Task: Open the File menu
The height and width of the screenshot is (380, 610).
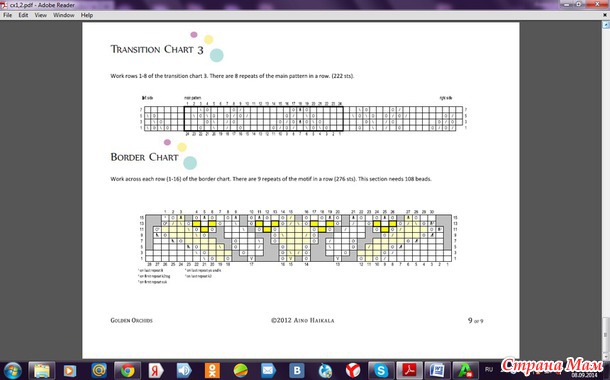Action: click(x=7, y=15)
